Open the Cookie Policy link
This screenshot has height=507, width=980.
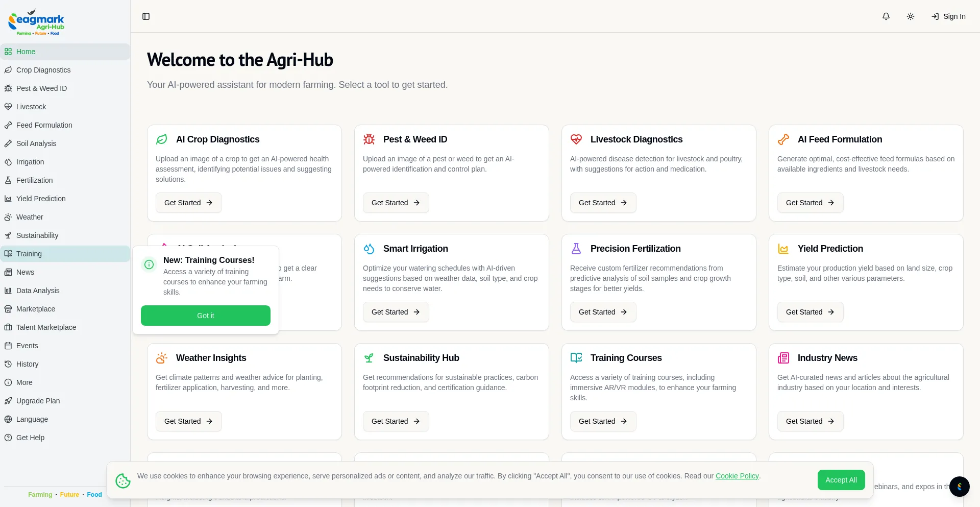click(x=737, y=476)
